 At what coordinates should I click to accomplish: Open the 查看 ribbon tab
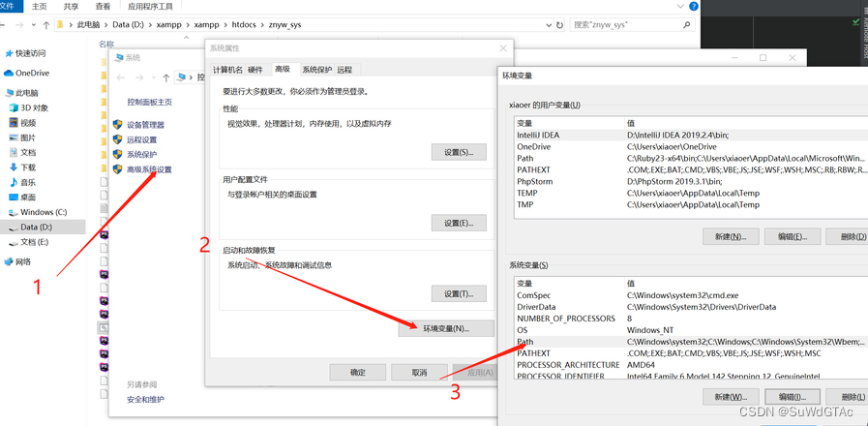(x=103, y=7)
